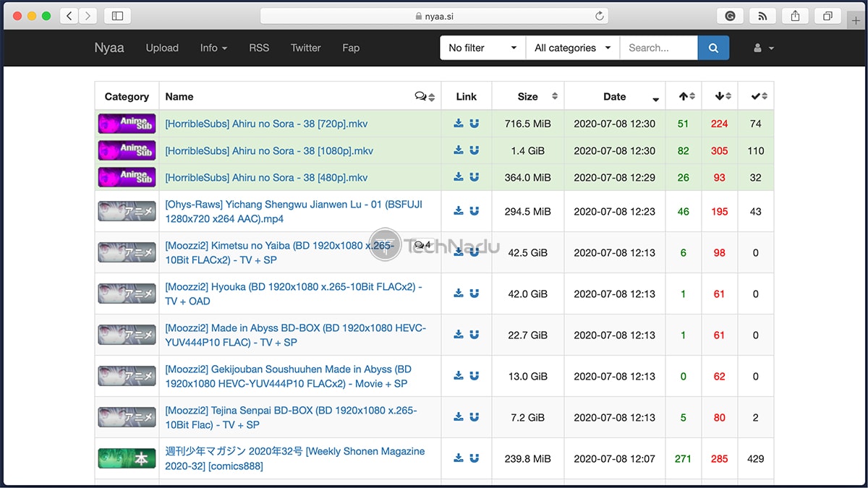Download torrent file for Ahiru no Sora 720p
The image size is (868, 488).
tap(459, 124)
